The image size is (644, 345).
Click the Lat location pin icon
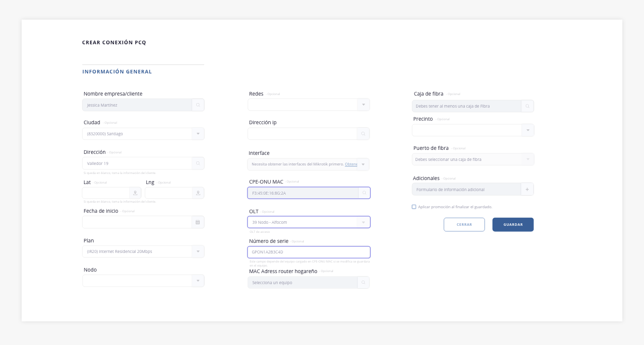pos(135,193)
